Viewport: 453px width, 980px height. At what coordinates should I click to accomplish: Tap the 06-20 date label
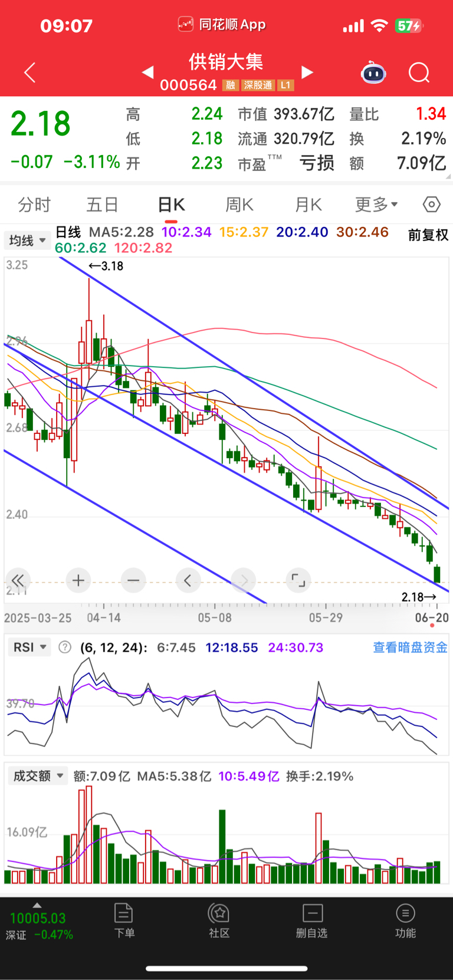(432, 617)
